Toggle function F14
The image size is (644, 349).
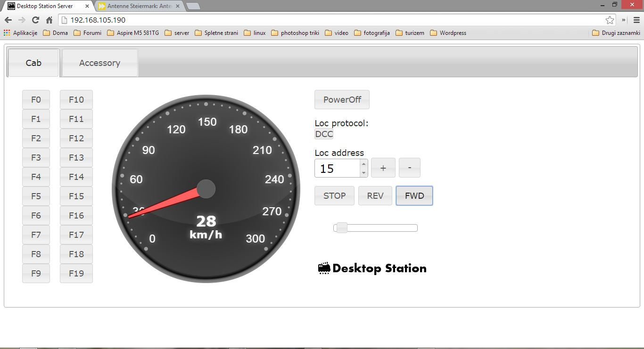pos(76,177)
